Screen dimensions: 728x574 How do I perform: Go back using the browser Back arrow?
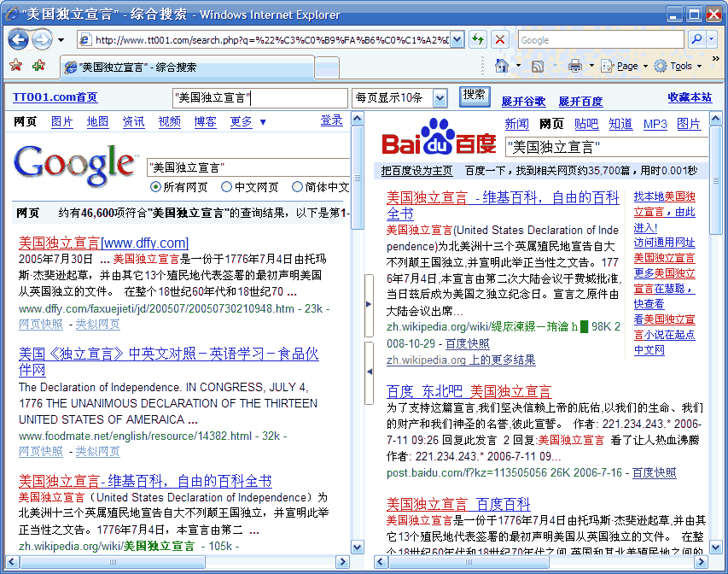click(x=19, y=39)
